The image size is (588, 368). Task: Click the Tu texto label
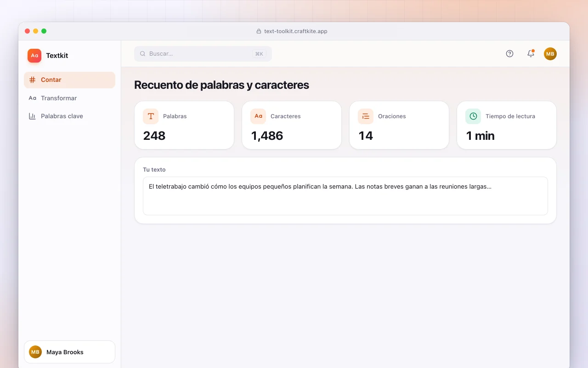[154, 170]
